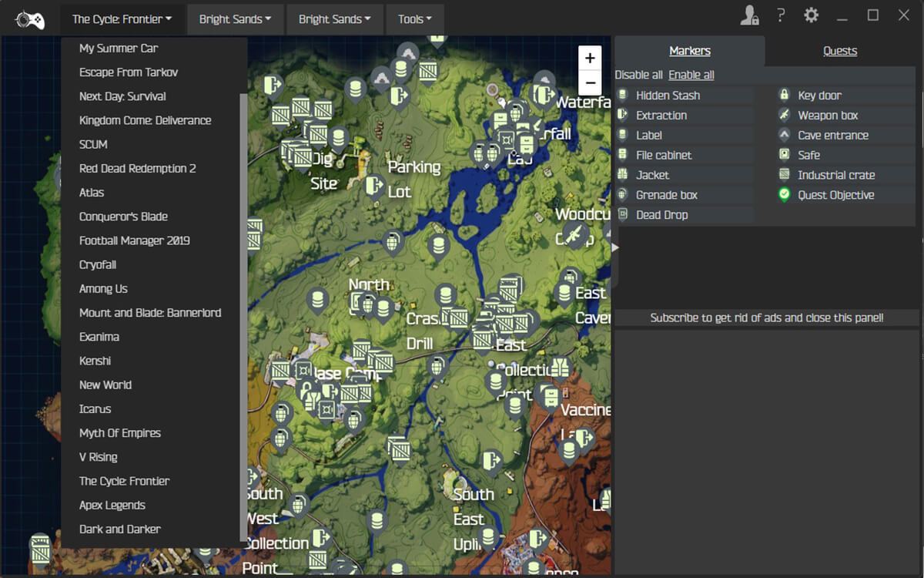Click Dead Drop marker icon in legend

click(x=623, y=216)
